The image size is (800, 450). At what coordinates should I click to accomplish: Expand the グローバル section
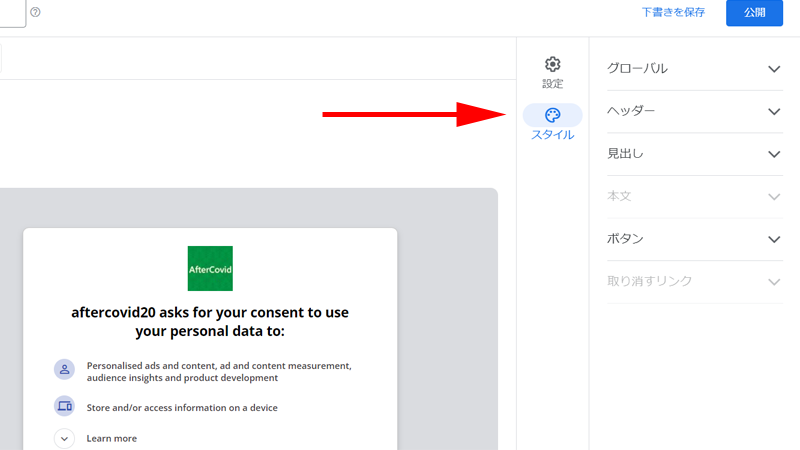click(x=694, y=69)
